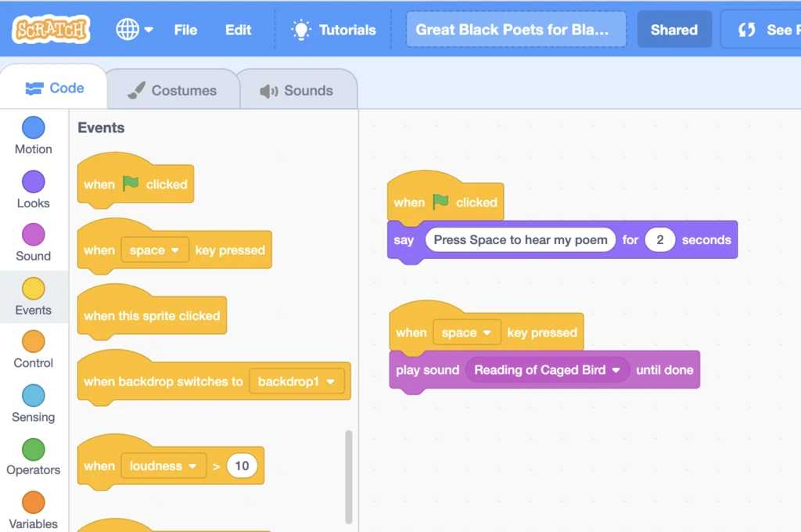Open the language globe menu
The image size is (801, 532).
pyautogui.click(x=135, y=30)
